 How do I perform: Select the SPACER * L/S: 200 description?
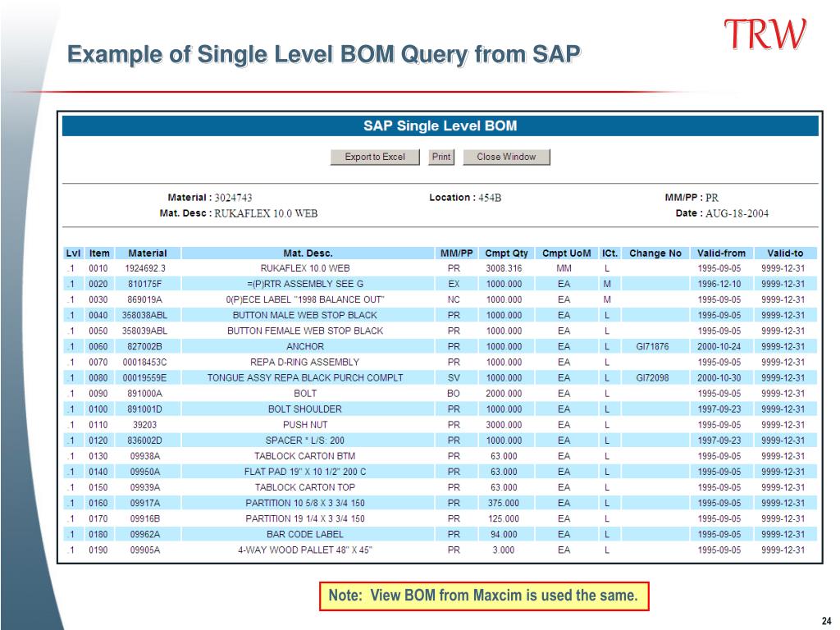305,441
